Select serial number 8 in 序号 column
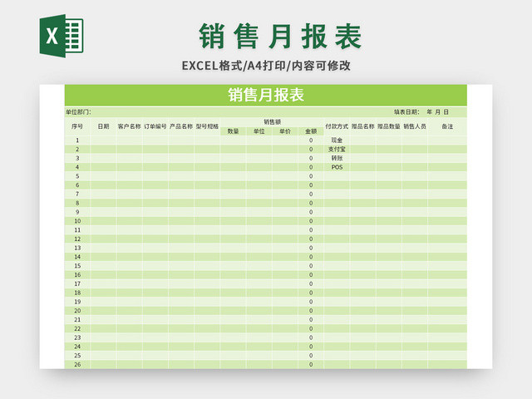 [x=77, y=203]
